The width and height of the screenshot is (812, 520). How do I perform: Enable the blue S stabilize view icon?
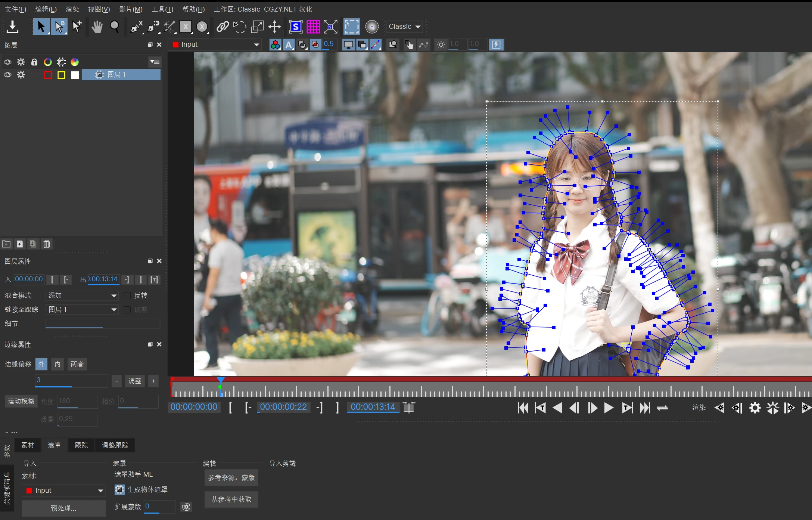(295, 27)
